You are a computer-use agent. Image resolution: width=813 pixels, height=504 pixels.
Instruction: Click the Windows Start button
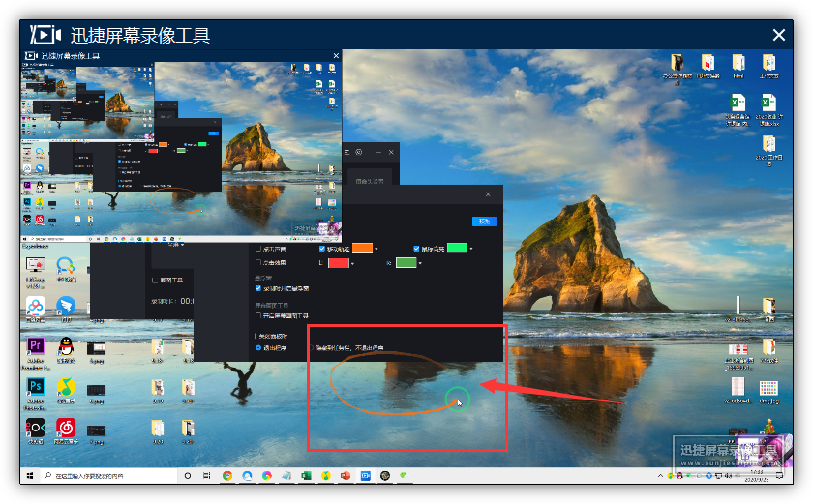click(29, 476)
